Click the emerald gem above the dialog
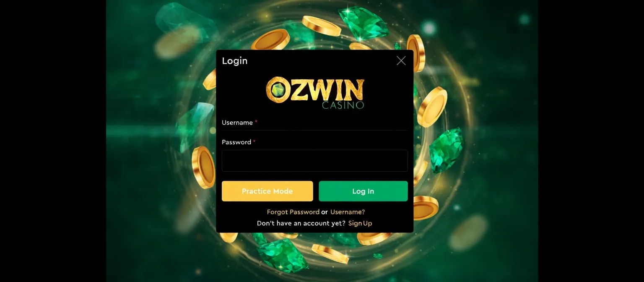The image size is (644, 282). pyautogui.click(x=364, y=22)
